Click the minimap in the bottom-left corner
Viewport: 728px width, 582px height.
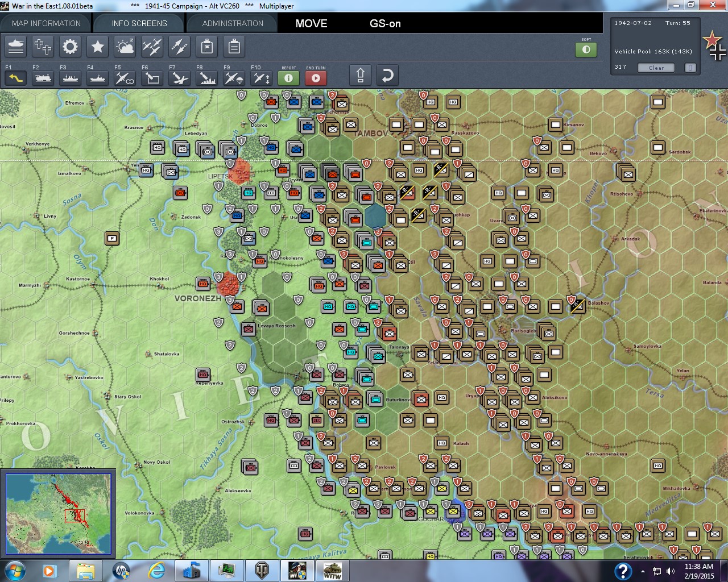(58, 514)
